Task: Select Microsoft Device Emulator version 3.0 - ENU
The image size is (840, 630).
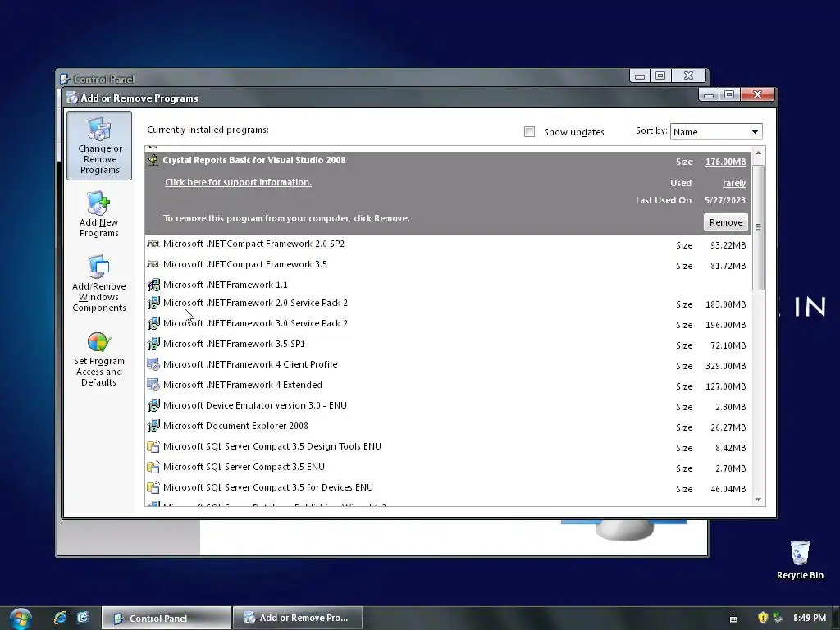Action: tap(255, 405)
